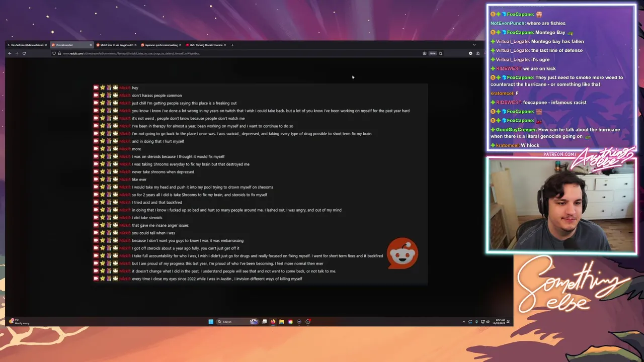Click the line 'like ever'
The height and width of the screenshot is (362, 644).
point(139,179)
